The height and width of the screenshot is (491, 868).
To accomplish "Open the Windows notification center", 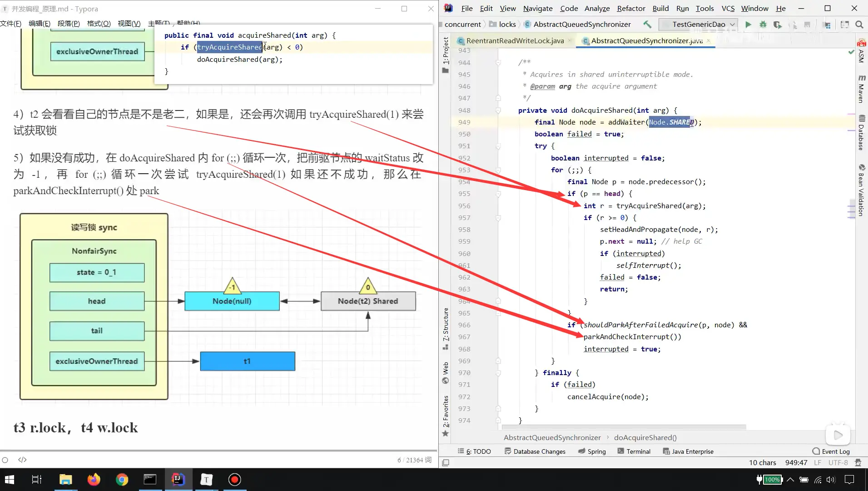I will tap(849, 479).
